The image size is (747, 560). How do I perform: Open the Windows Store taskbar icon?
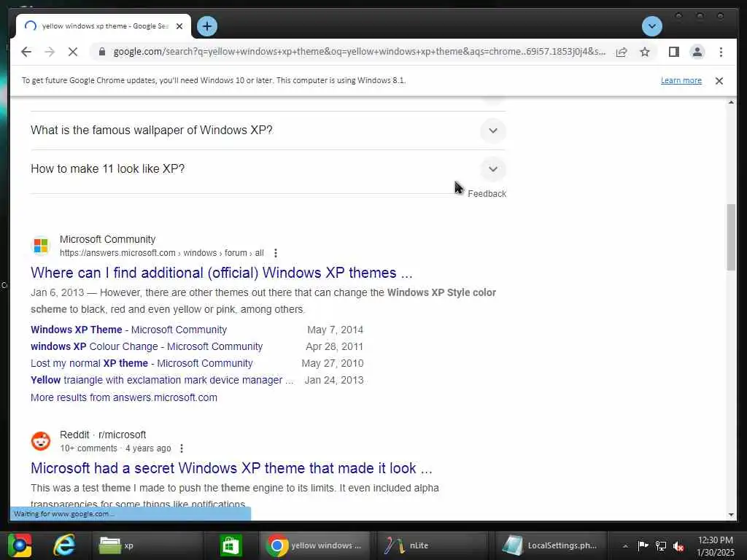coord(231,545)
